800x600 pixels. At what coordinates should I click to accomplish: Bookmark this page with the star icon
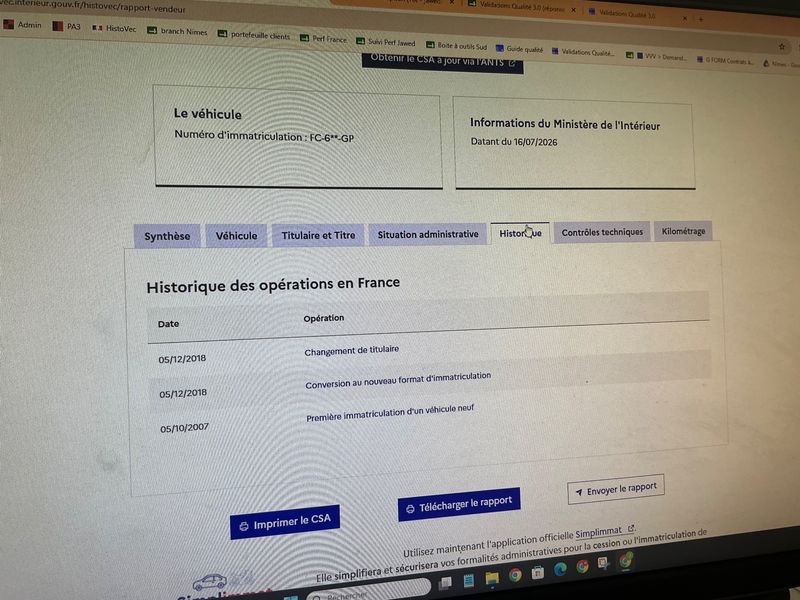coord(782,47)
